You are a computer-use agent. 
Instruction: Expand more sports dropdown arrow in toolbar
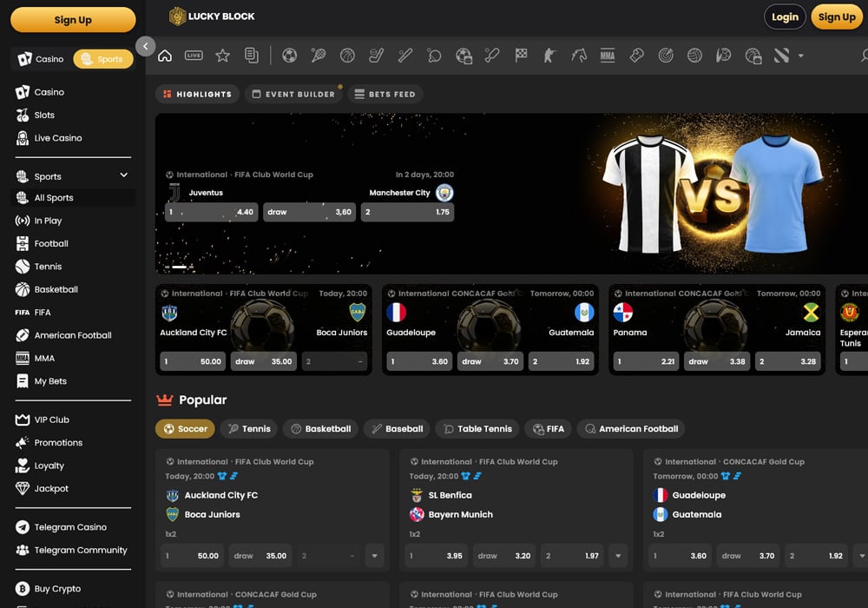tap(800, 56)
